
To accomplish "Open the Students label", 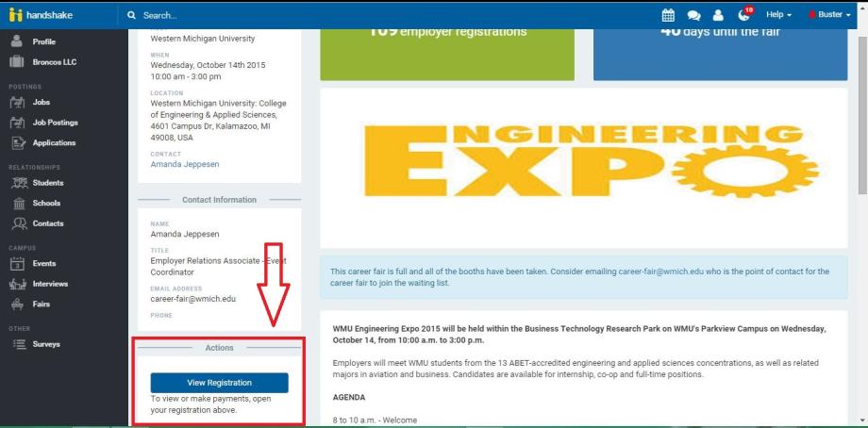I will coord(48,183).
